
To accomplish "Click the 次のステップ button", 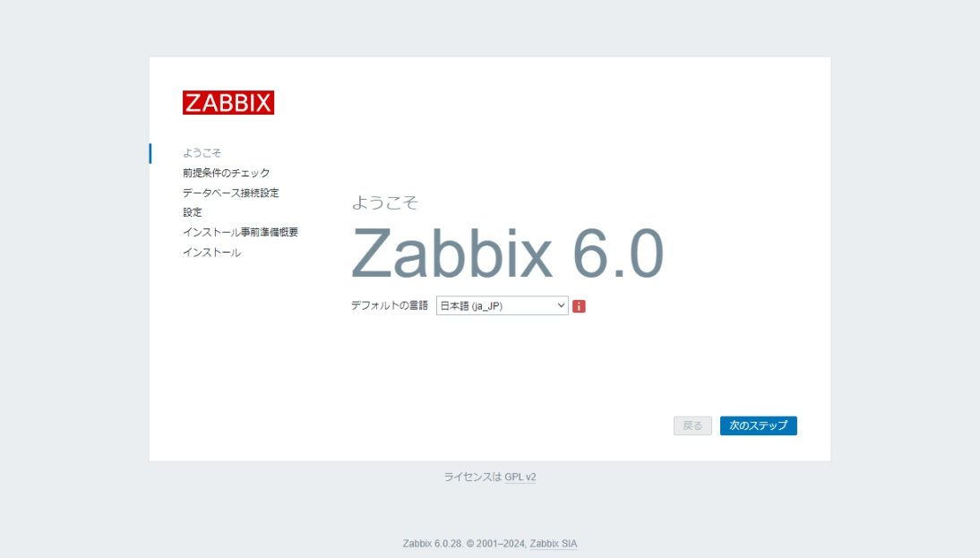I will tap(758, 425).
